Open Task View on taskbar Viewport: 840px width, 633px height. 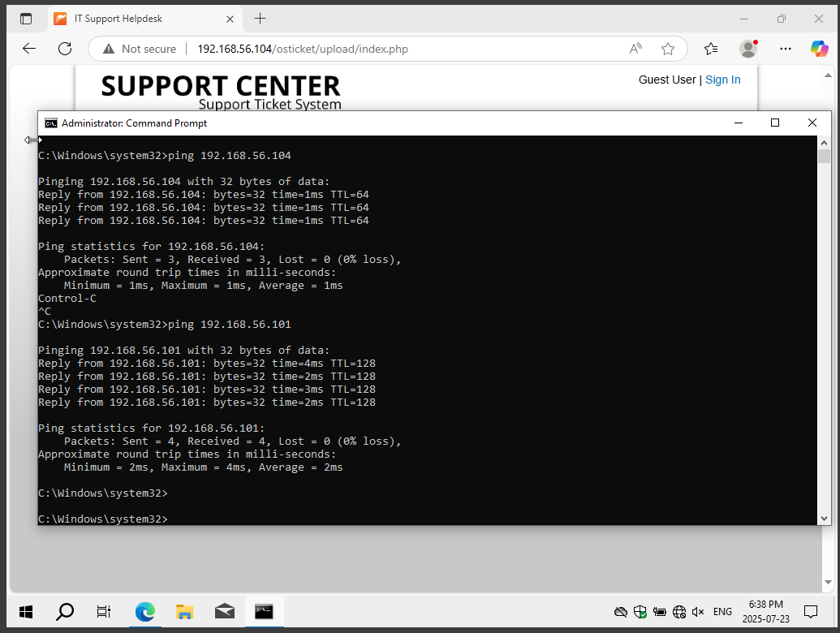tap(103, 612)
